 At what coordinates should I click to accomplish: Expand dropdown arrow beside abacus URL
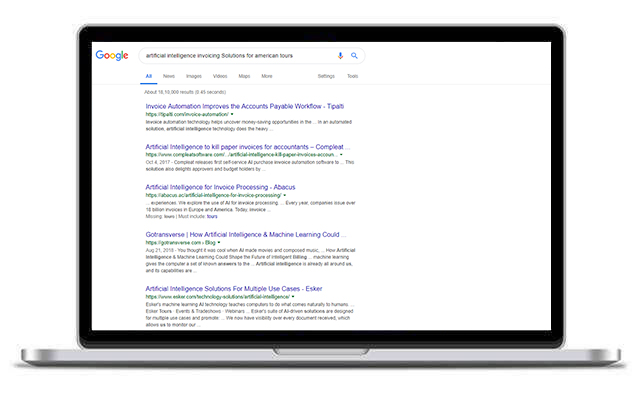(x=284, y=195)
